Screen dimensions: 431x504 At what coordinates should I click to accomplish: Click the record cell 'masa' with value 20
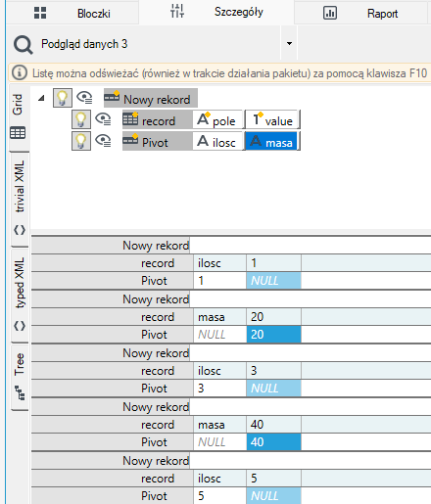(219, 317)
